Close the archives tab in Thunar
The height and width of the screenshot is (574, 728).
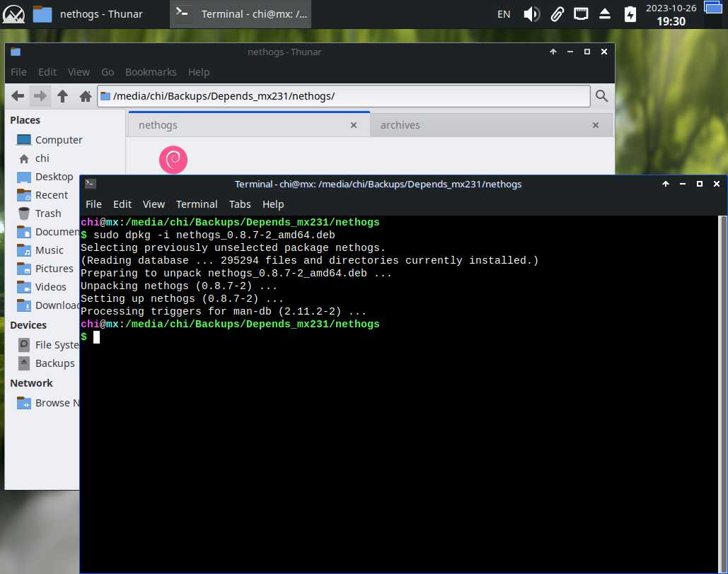click(x=596, y=125)
